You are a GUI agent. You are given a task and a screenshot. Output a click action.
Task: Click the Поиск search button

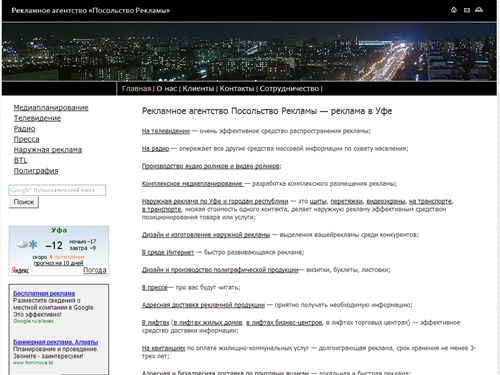pyautogui.click(x=24, y=202)
